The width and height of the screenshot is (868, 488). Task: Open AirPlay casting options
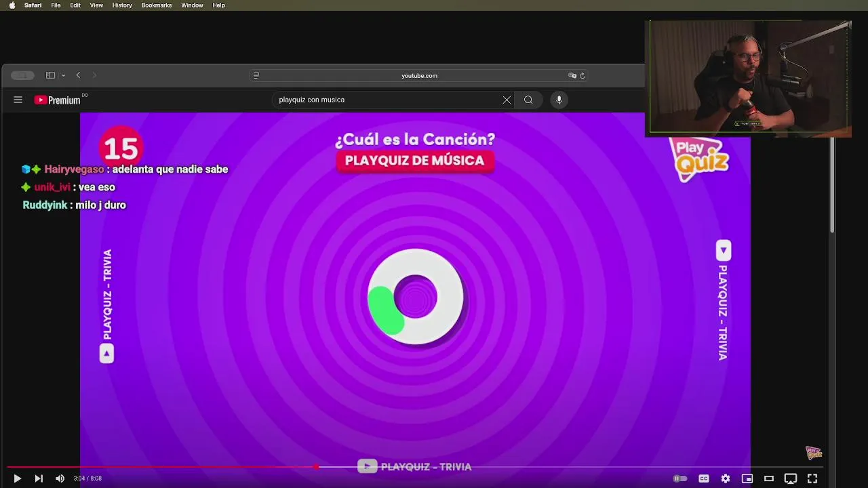click(791, 479)
